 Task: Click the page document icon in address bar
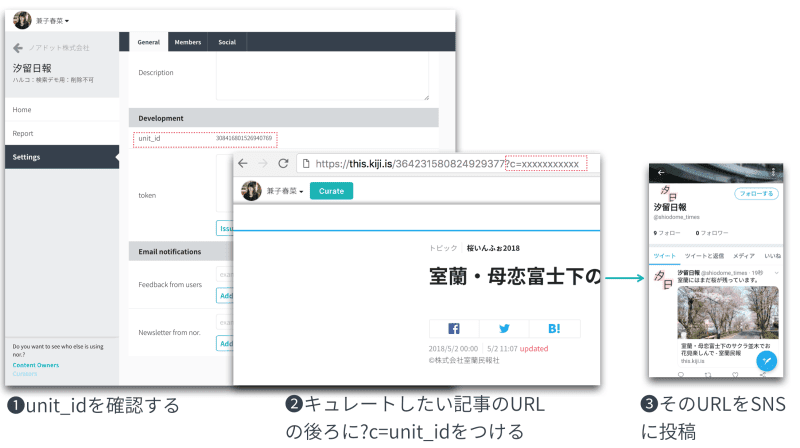306,164
